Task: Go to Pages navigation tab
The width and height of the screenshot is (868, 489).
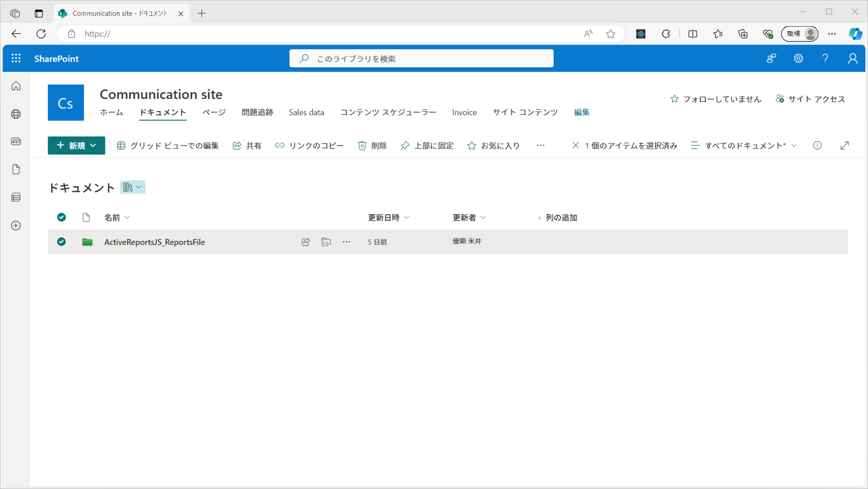Action: coord(214,112)
